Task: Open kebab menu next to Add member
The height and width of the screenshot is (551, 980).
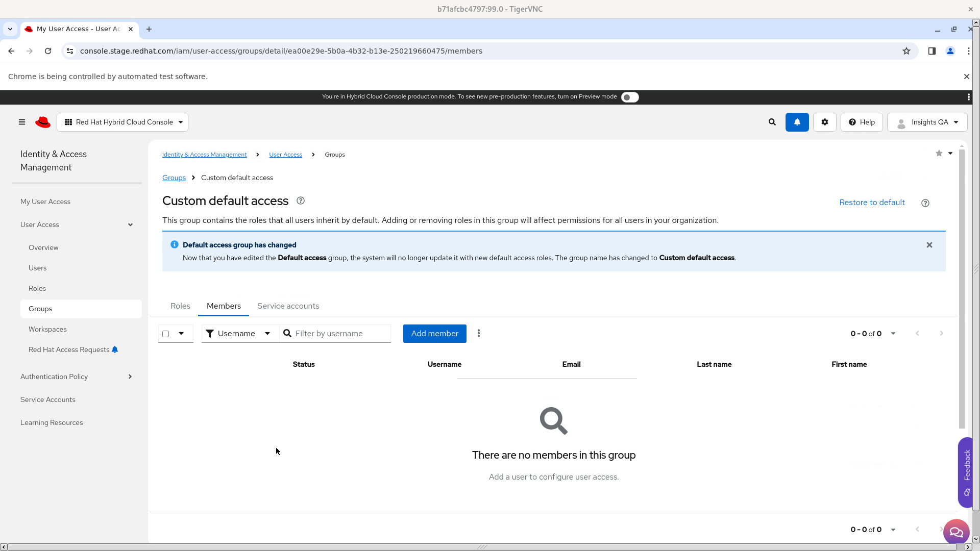Action: point(478,333)
